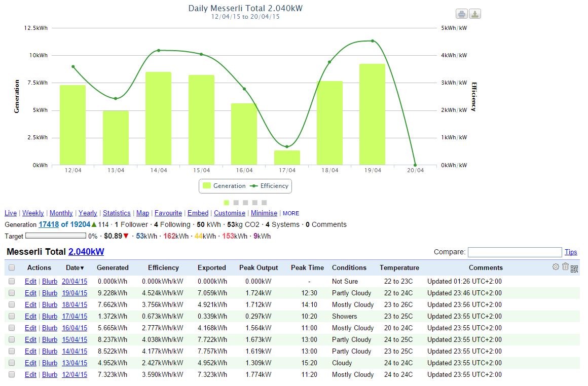
Task: Open the 2.040kW system size link
Action: 86,252
